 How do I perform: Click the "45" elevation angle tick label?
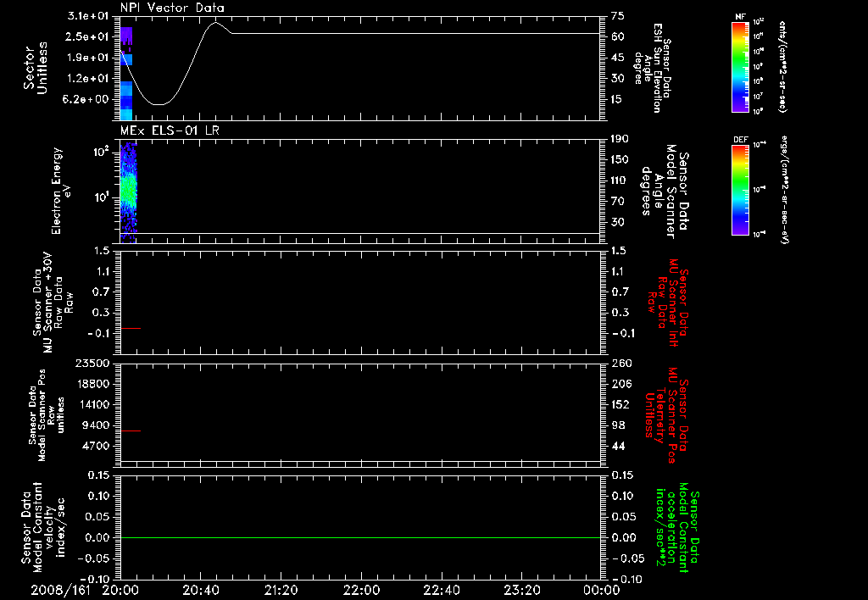click(x=618, y=58)
